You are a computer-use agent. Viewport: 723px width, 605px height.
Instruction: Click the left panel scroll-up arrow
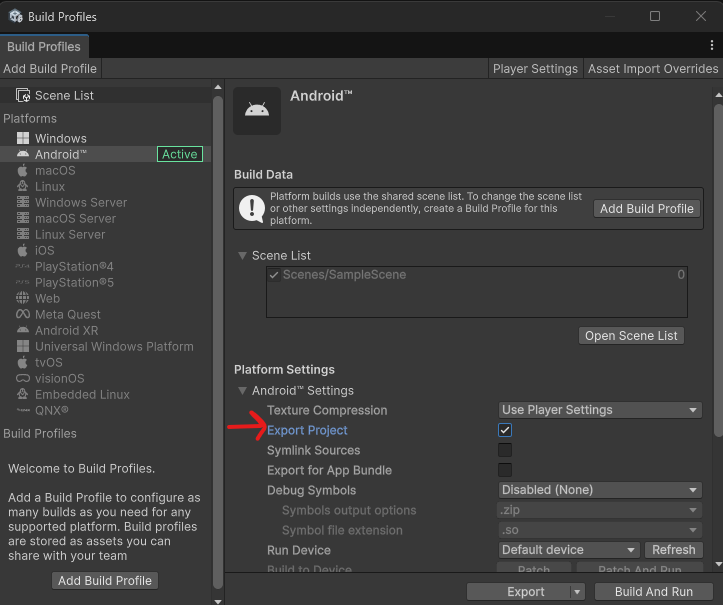pyautogui.click(x=218, y=87)
